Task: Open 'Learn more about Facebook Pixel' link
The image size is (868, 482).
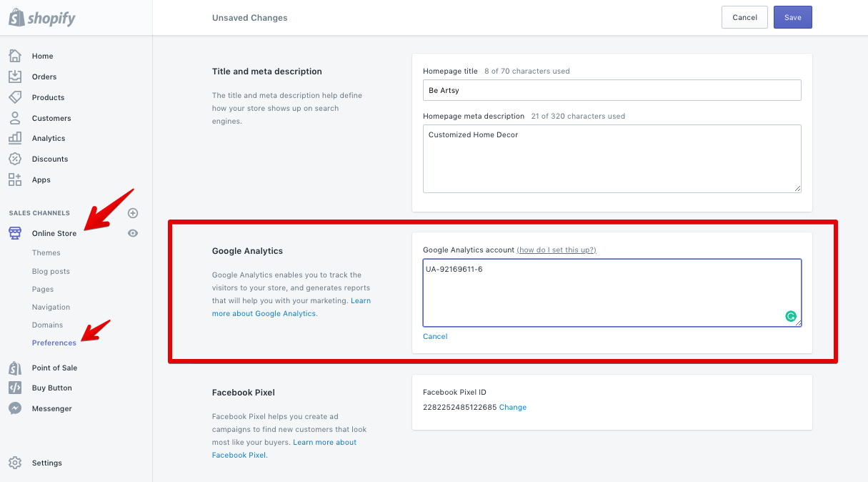Action: (x=284, y=448)
